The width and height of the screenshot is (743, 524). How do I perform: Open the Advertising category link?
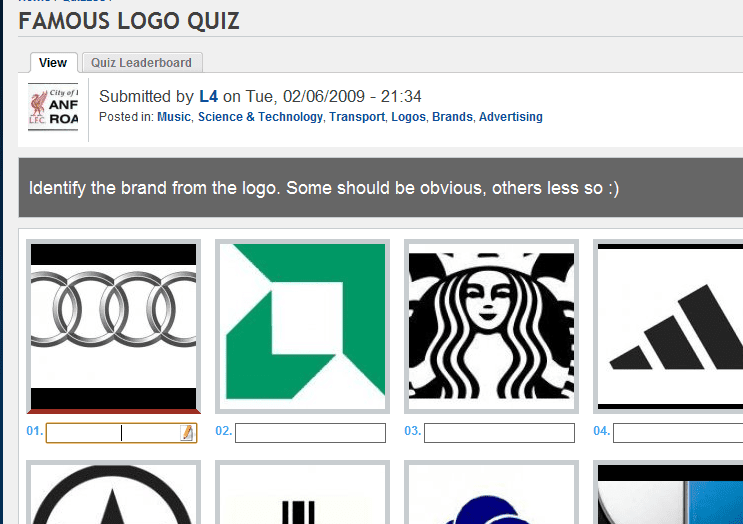point(511,117)
